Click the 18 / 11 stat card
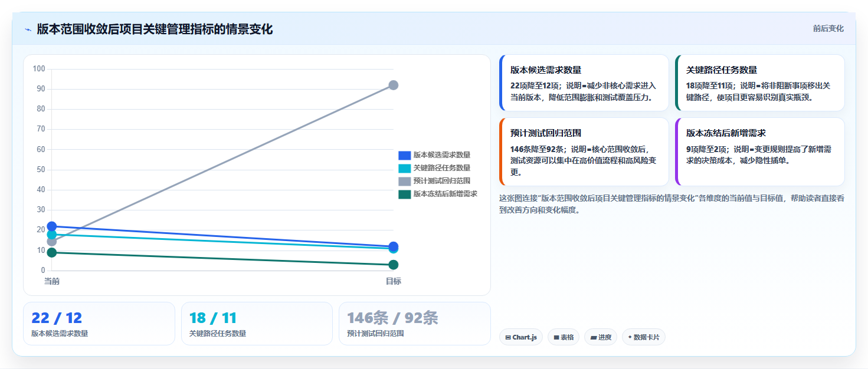868x369 pixels. (x=257, y=324)
